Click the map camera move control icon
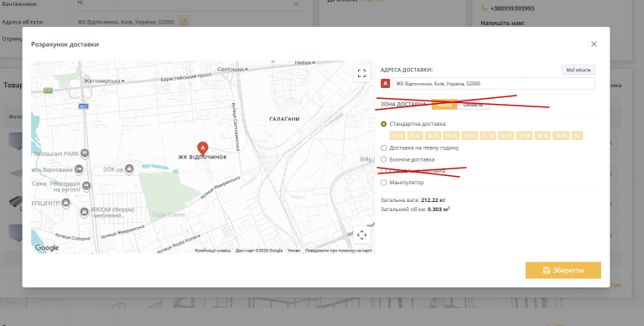This screenshot has width=644, height=326. (x=361, y=235)
